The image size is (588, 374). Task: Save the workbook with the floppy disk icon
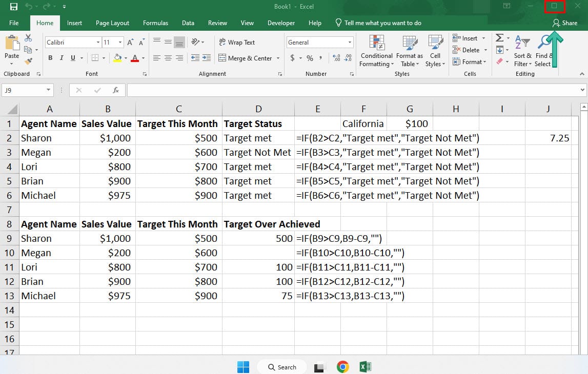13,6
